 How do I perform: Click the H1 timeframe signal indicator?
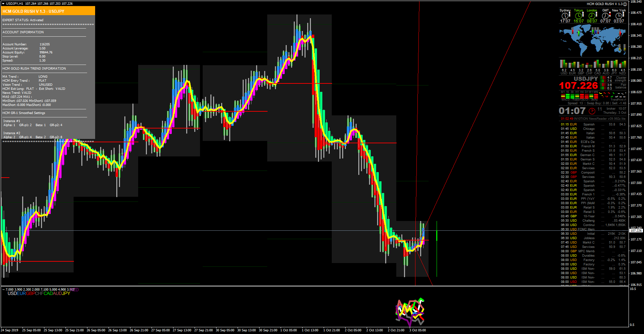pyautogui.click(x=577, y=95)
